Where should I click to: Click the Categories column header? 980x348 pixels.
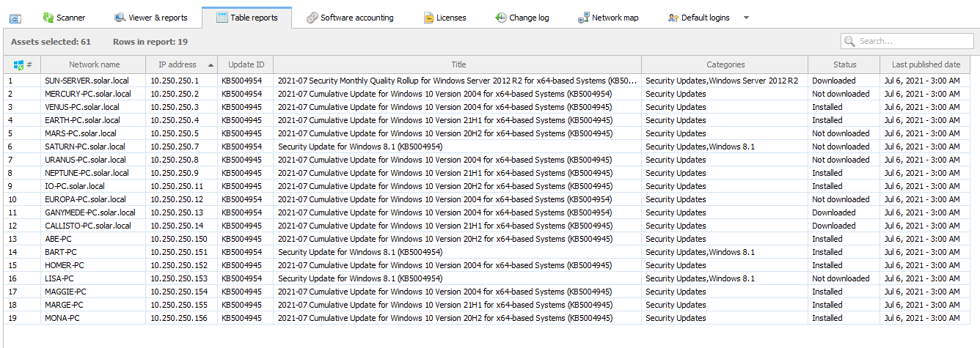coord(725,65)
